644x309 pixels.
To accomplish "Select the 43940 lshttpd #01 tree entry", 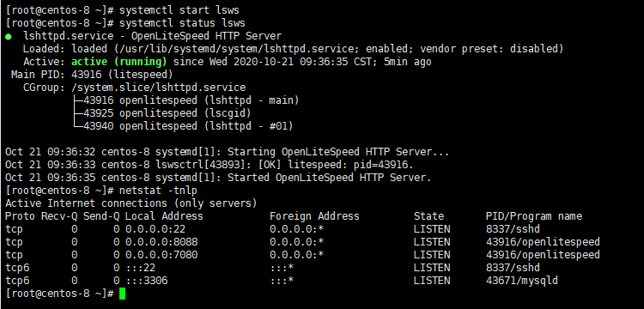I will 183,126.
